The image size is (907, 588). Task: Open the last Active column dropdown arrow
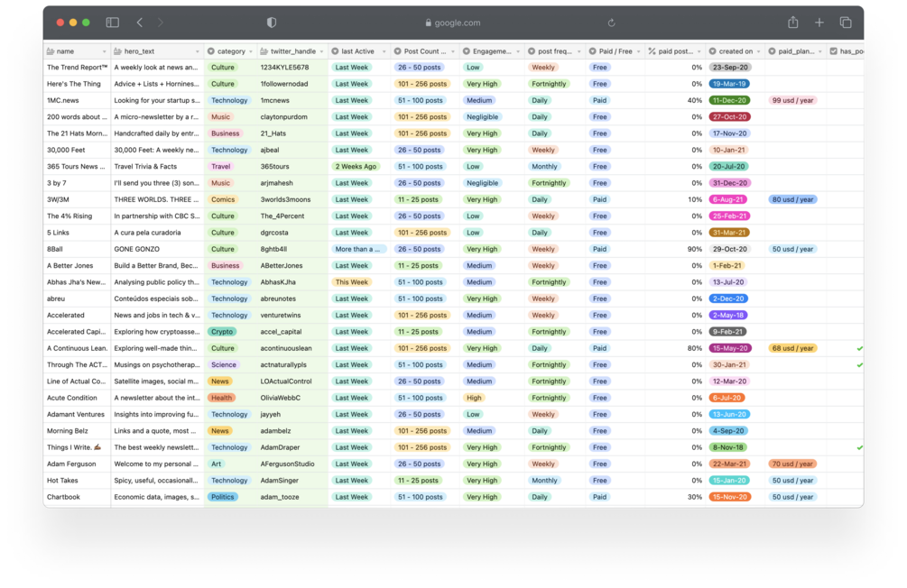pyautogui.click(x=384, y=52)
